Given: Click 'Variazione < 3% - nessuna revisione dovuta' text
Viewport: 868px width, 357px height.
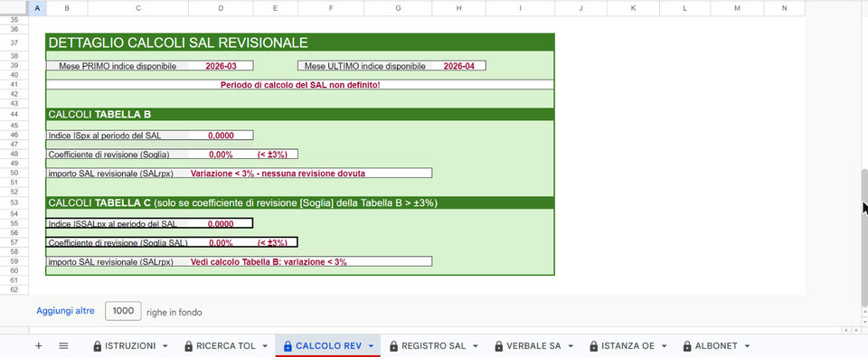Looking at the screenshot, I should click(x=278, y=174).
